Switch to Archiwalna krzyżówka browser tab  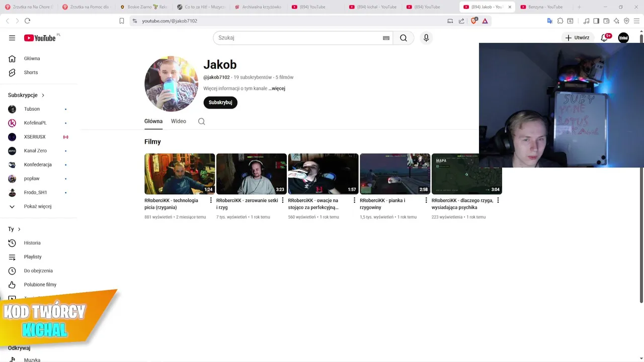click(258, 7)
